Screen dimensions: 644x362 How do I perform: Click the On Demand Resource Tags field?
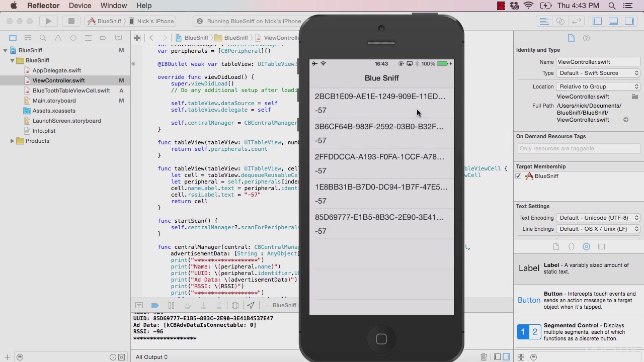point(579,148)
